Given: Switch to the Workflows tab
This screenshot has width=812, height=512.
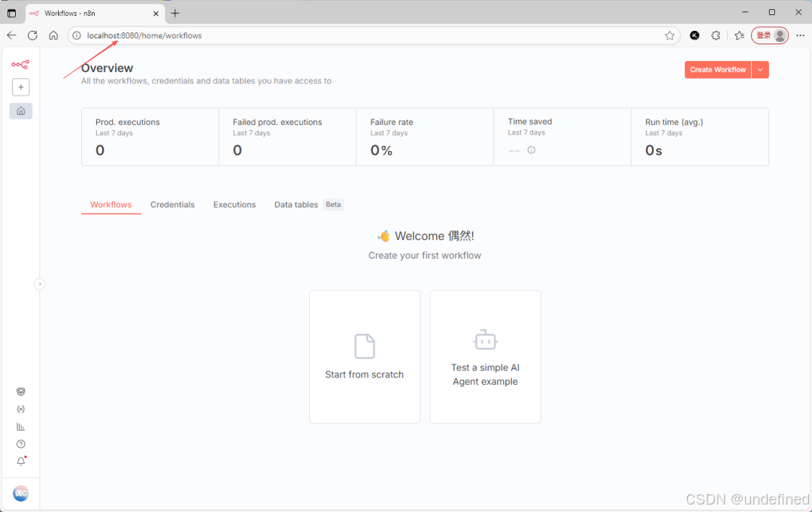Looking at the screenshot, I should [x=111, y=204].
